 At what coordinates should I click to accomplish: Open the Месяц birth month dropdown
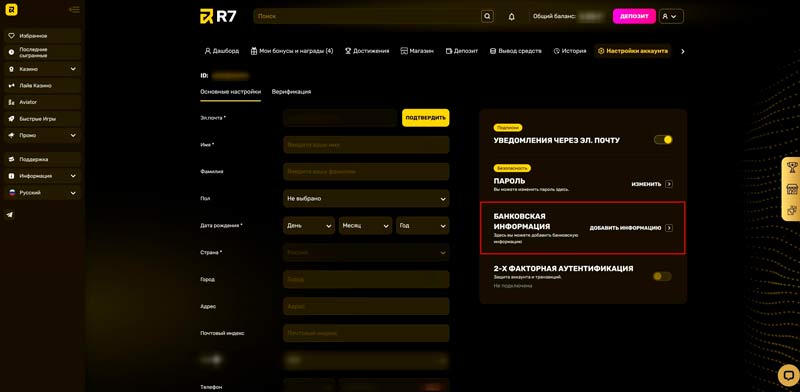point(365,226)
